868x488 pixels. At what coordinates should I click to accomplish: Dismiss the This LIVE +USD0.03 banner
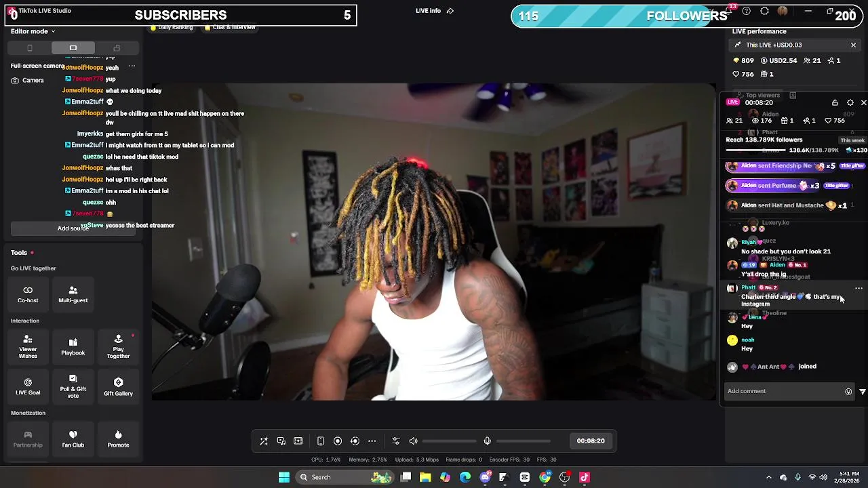[853, 45]
